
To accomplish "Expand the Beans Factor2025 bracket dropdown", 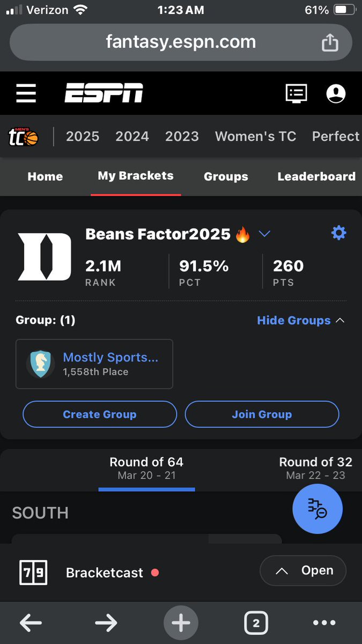I will 264,234.
